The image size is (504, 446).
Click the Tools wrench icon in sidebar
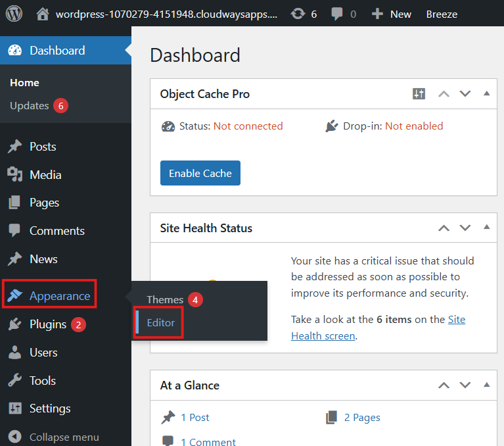coord(14,381)
